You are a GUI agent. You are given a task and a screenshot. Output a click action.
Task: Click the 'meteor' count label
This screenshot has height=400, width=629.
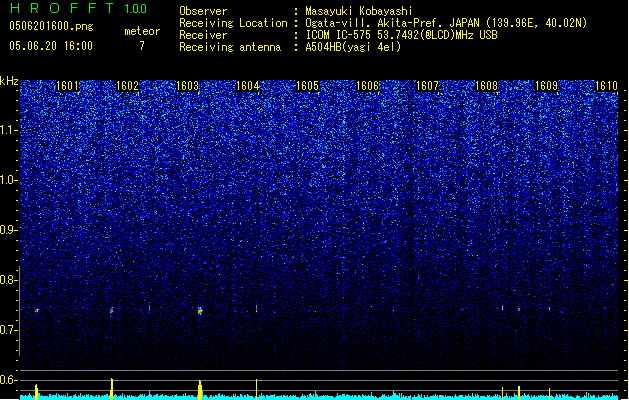[142, 31]
